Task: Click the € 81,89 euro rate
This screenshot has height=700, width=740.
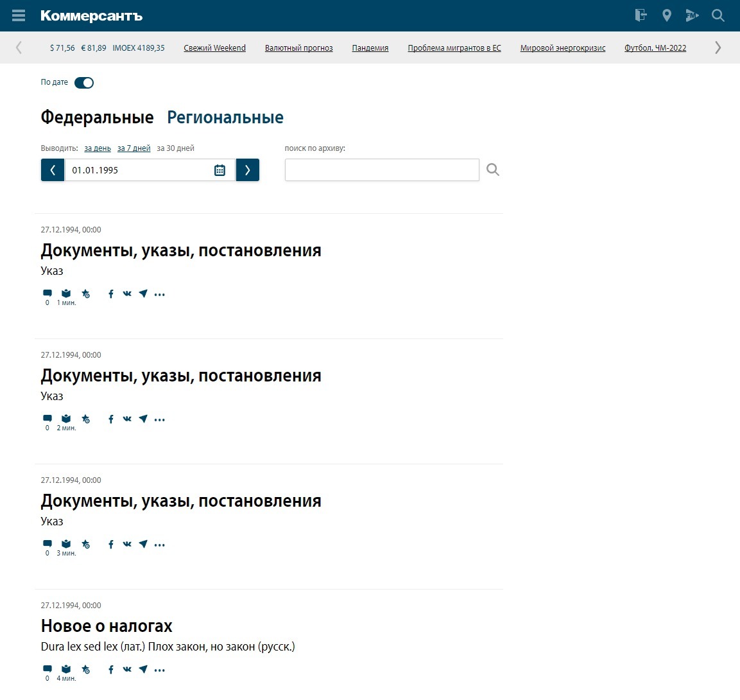Action: [x=94, y=48]
